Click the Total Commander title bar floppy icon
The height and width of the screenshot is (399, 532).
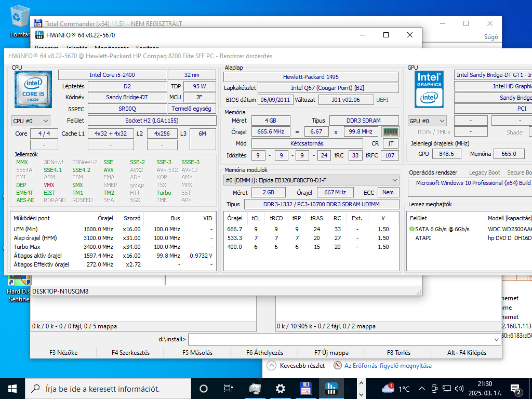[x=38, y=23]
